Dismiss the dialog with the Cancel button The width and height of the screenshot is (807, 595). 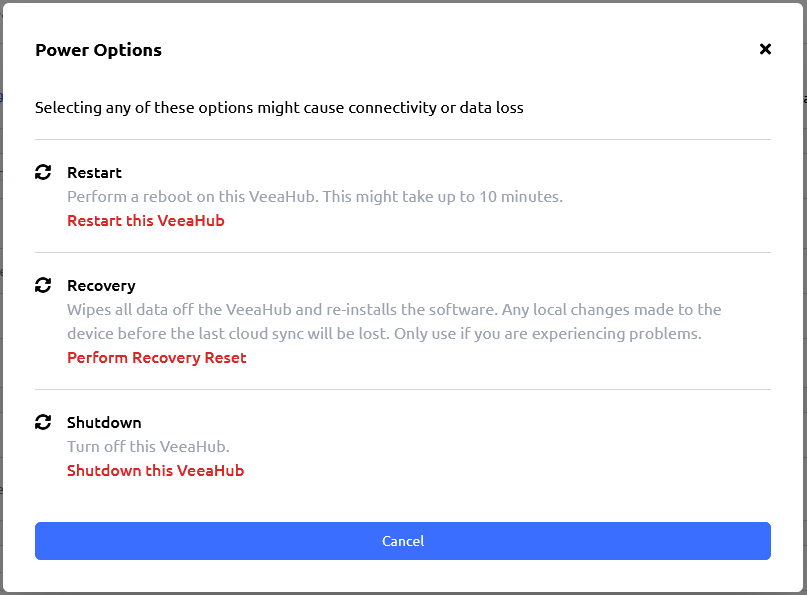[403, 541]
